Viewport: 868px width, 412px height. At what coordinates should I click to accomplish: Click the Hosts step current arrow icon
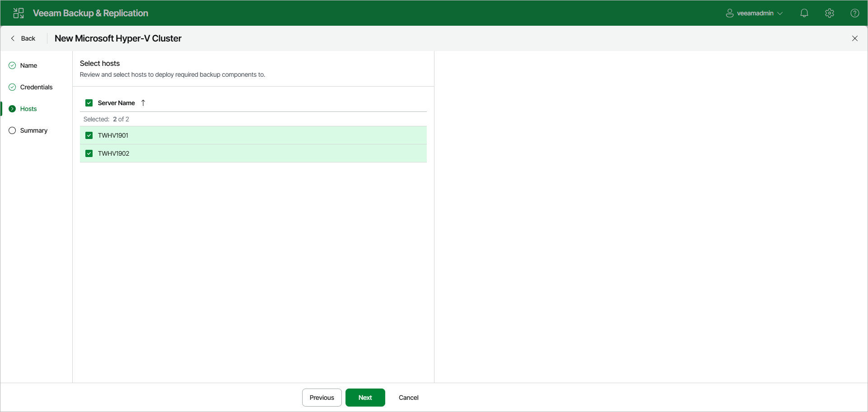point(12,109)
